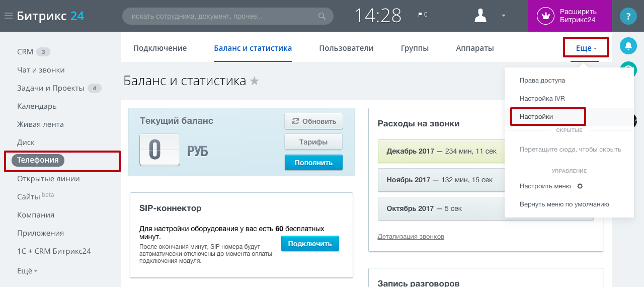Toggle the hamburger menu next to the Битрикс logo
Screen dimensions: 644x287
point(8,16)
